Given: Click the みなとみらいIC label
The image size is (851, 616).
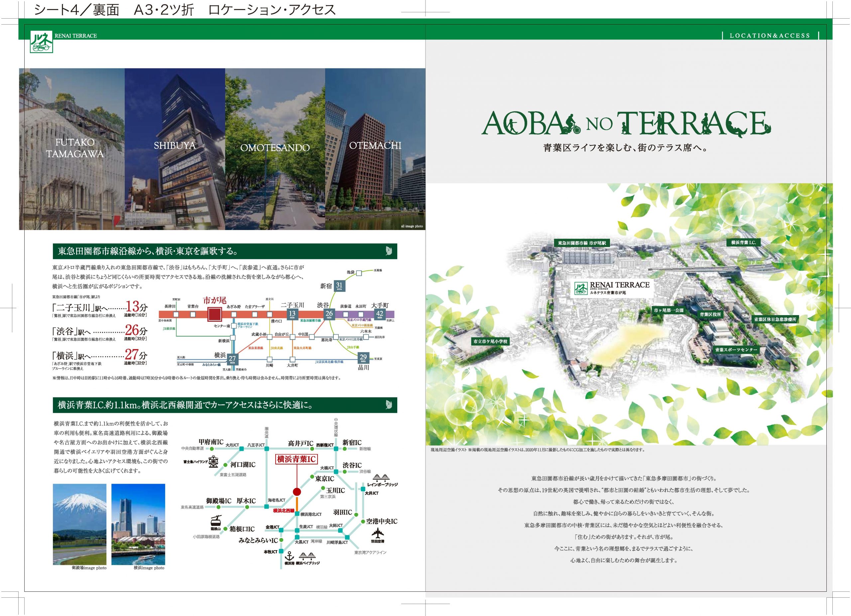Looking at the screenshot, I should 258,540.
